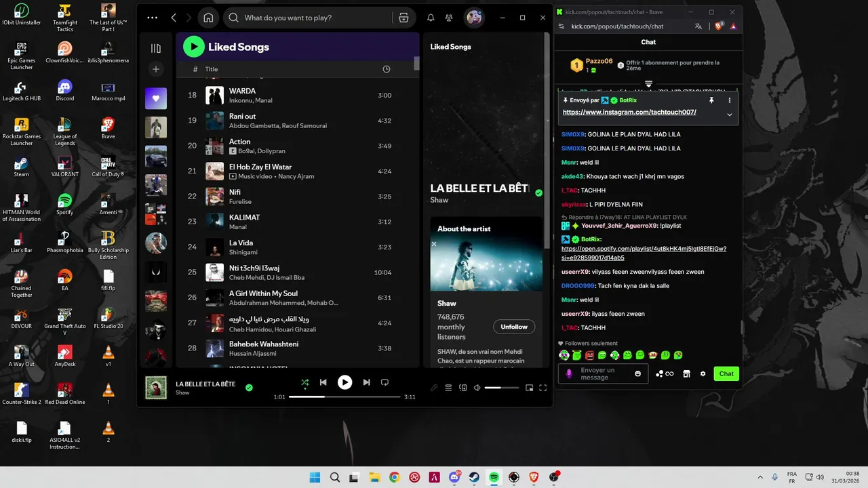868x488 pixels.
Task: Toggle shuffle in Spotify player bar
Action: 304,382
